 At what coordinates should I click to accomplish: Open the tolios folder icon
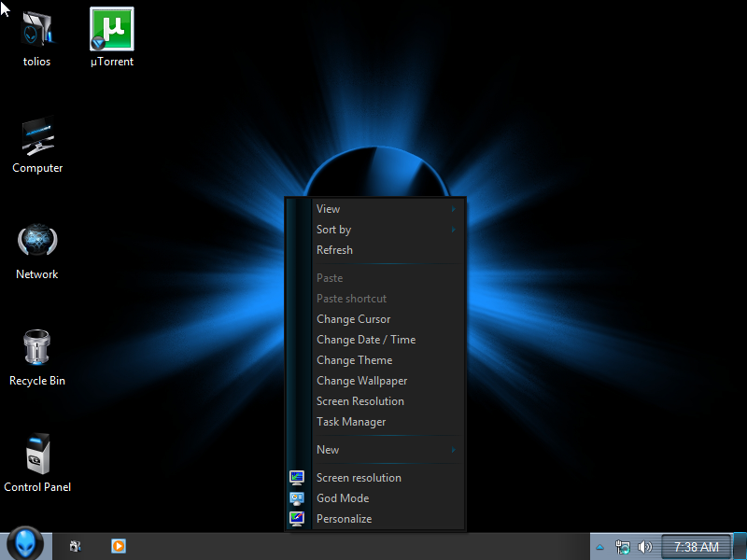pos(37,30)
